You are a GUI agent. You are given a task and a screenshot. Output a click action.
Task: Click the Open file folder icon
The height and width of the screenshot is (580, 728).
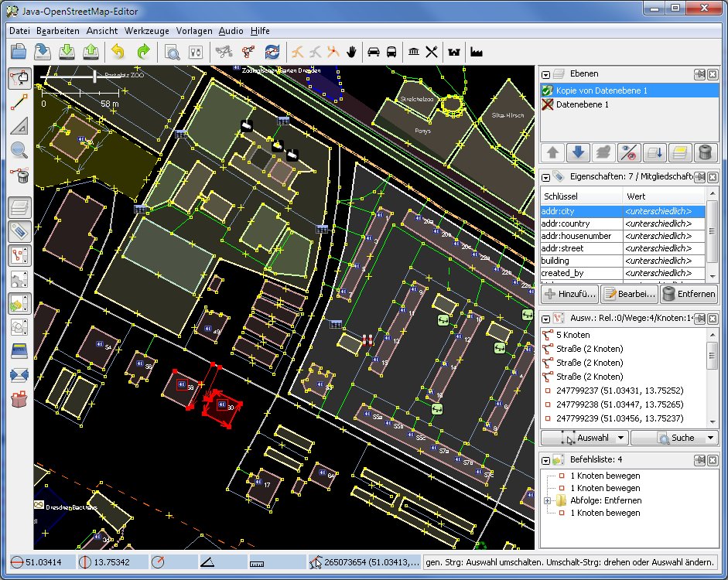click(x=19, y=52)
